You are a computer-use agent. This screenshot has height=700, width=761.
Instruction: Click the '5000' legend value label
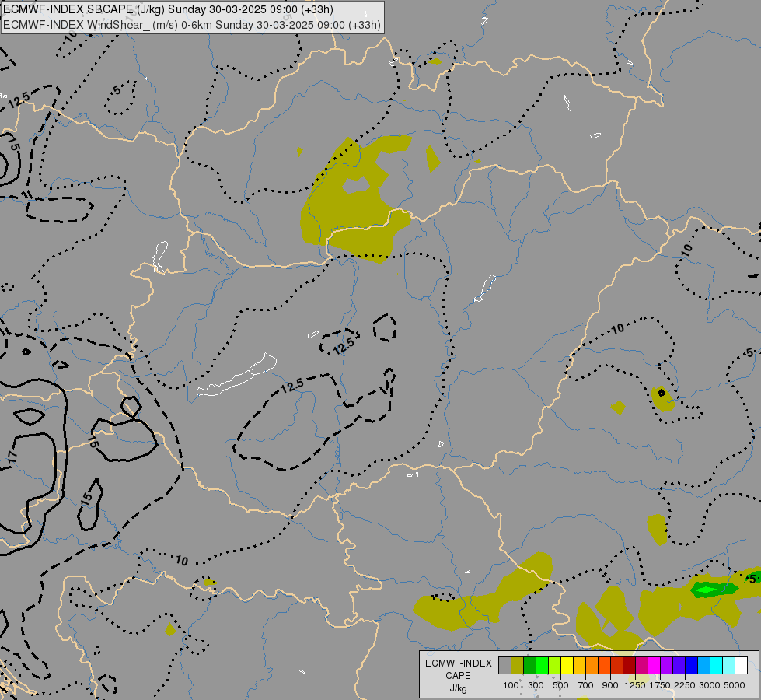[735, 685]
